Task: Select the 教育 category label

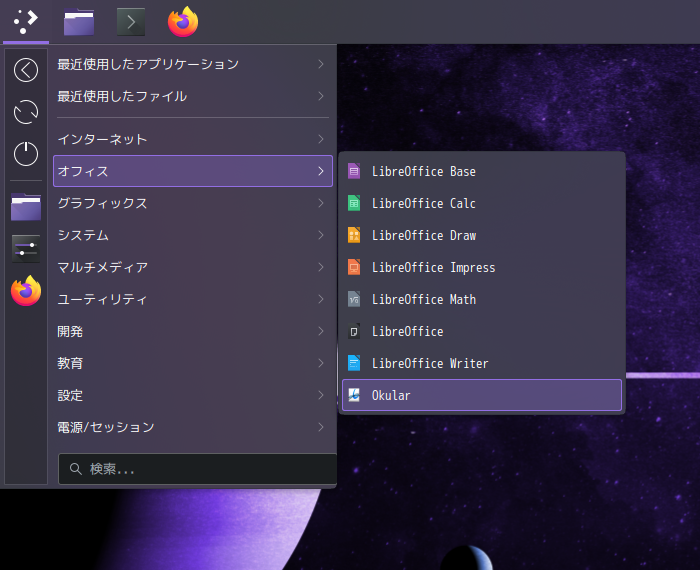Action: tap(70, 363)
